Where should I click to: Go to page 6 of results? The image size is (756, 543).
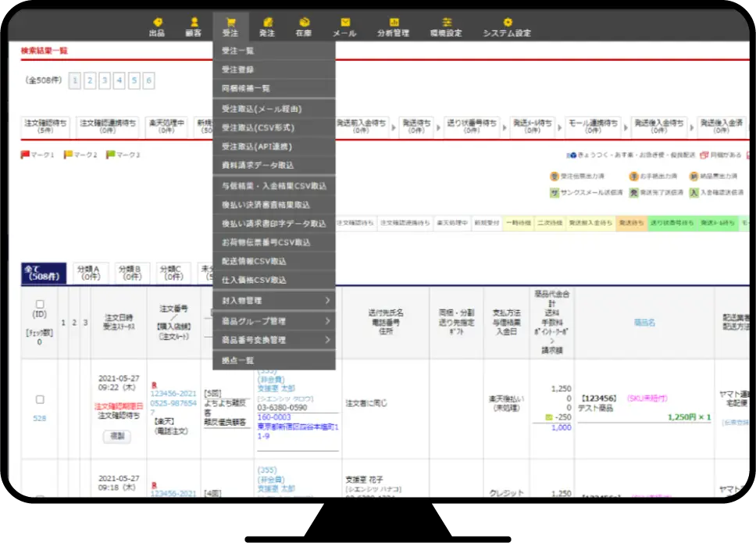(x=148, y=80)
